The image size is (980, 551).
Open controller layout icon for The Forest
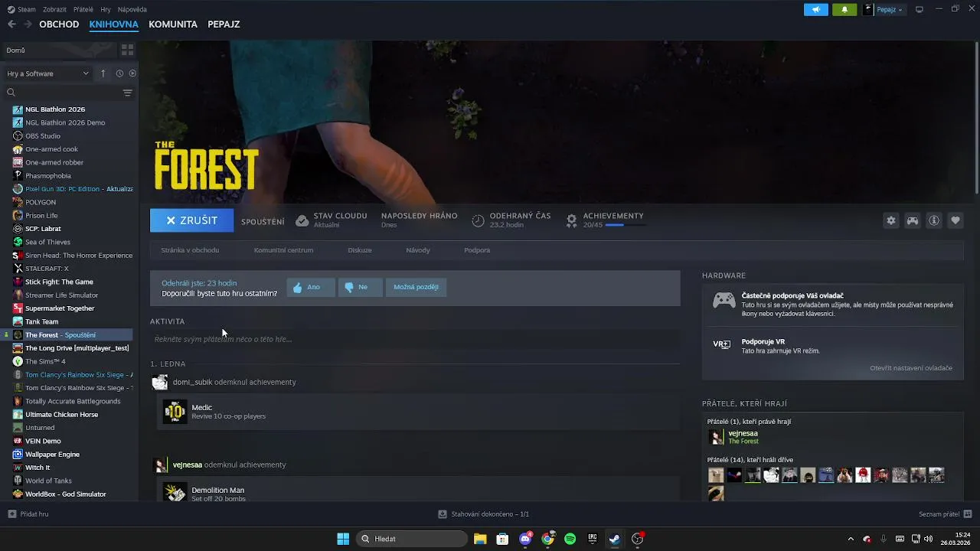[913, 220]
